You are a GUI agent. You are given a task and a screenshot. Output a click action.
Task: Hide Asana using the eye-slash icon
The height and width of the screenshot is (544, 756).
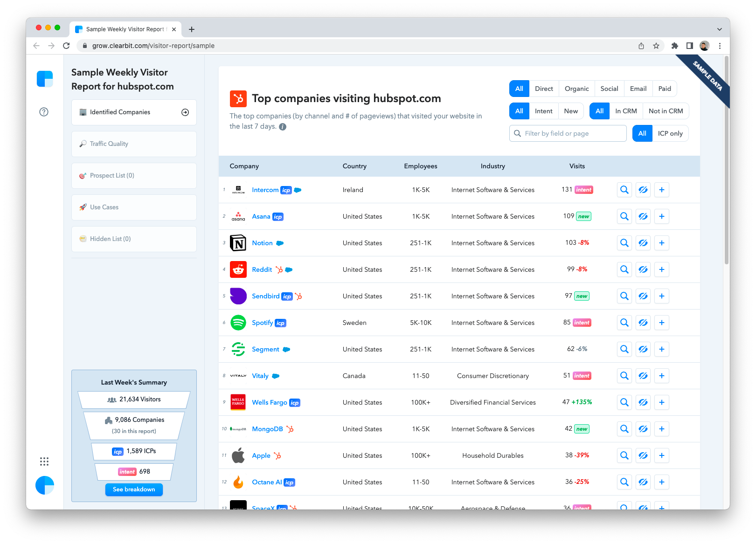[643, 216]
